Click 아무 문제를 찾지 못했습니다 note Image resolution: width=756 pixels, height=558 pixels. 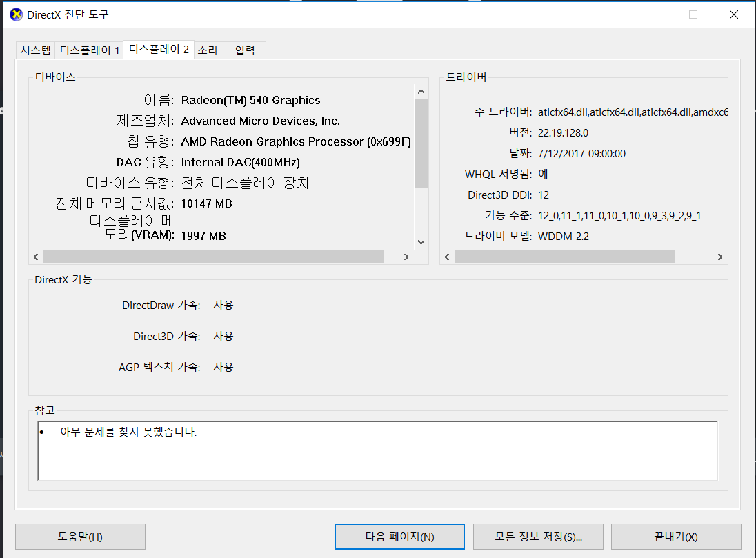(x=128, y=432)
